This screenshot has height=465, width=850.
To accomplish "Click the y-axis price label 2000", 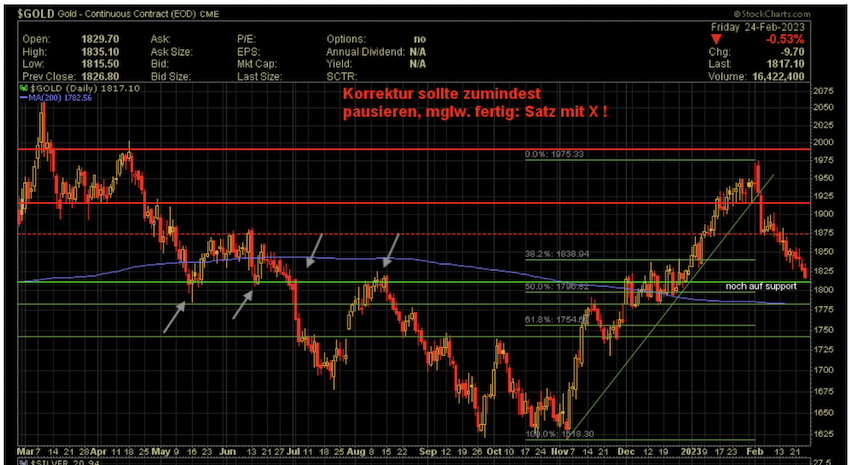I will tap(823, 143).
